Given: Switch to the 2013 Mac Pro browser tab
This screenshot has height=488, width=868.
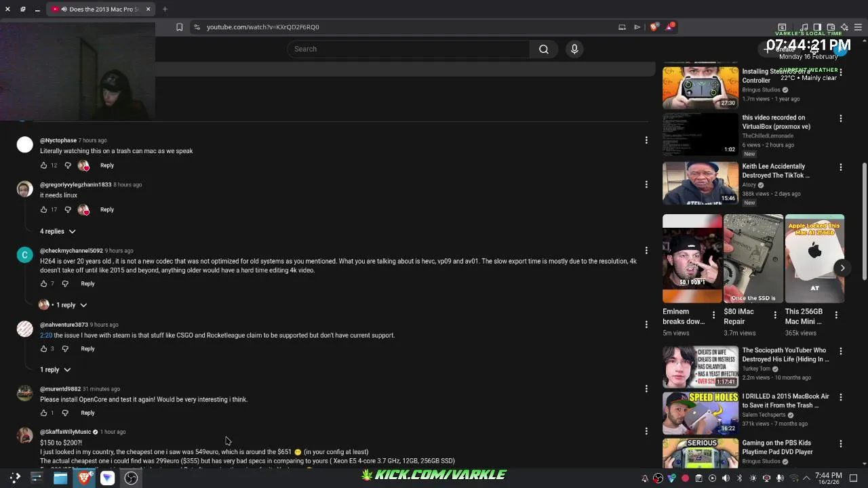Looking at the screenshot, I should point(102,9).
